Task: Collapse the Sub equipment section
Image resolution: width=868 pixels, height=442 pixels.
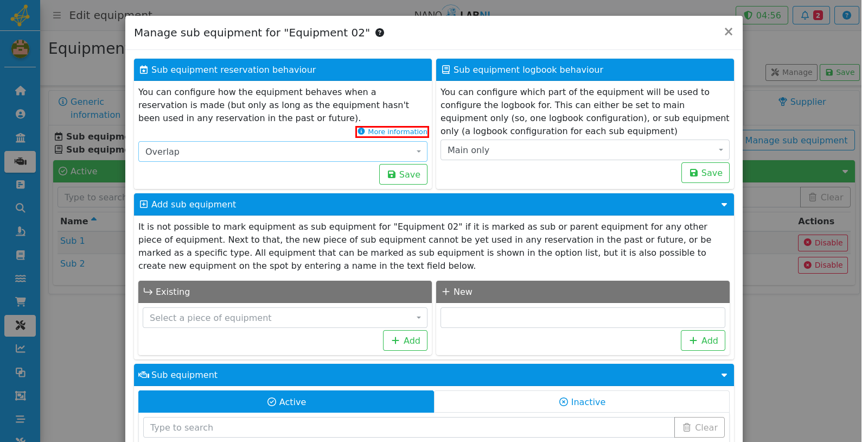Action: (x=724, y=375)
